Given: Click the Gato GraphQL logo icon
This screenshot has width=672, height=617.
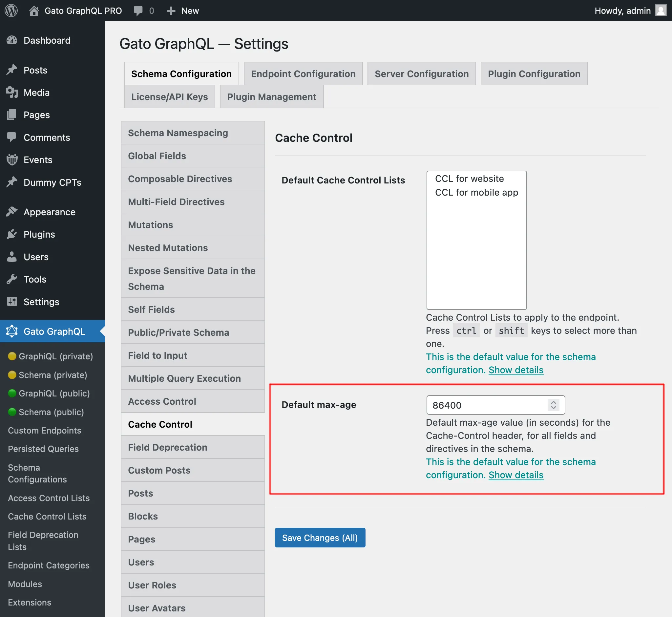Looking at the screenshot, I should coord(12,331).
